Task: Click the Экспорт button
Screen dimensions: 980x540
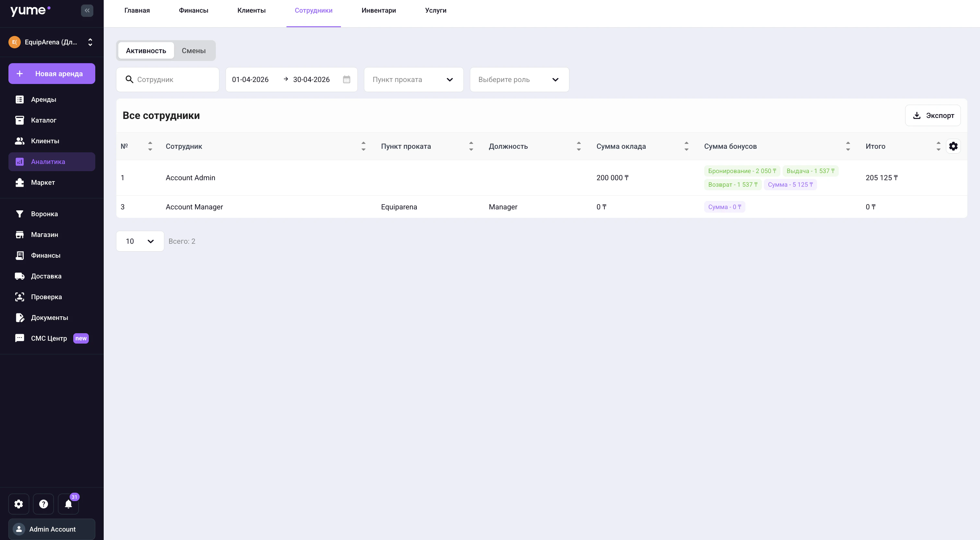Action: 933,115
